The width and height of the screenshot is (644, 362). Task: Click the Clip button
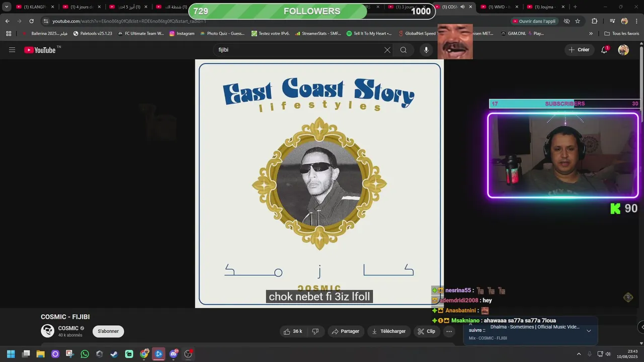[x=427, y=331]
